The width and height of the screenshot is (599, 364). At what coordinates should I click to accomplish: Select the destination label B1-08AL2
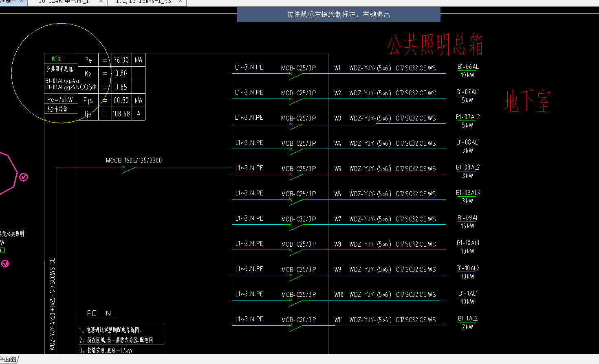tap(468, 168)
